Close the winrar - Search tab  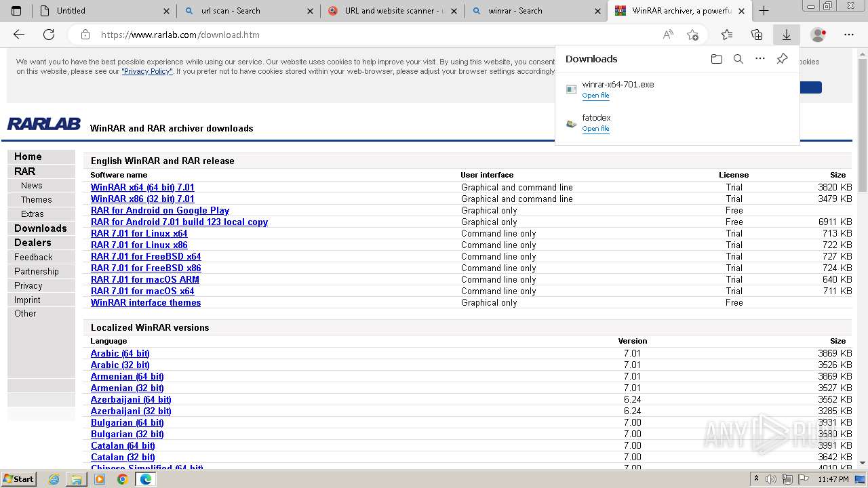coord(598,11)
